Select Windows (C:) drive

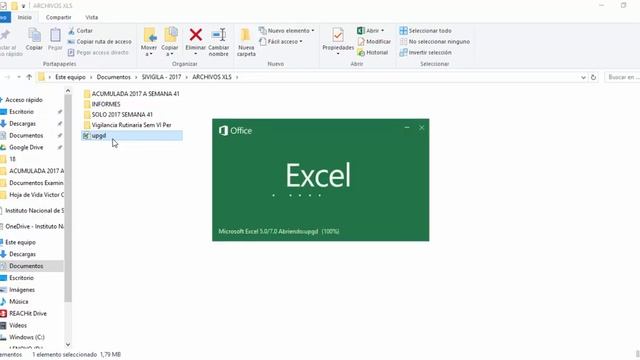pyautogui.click(x=27, y=337)
